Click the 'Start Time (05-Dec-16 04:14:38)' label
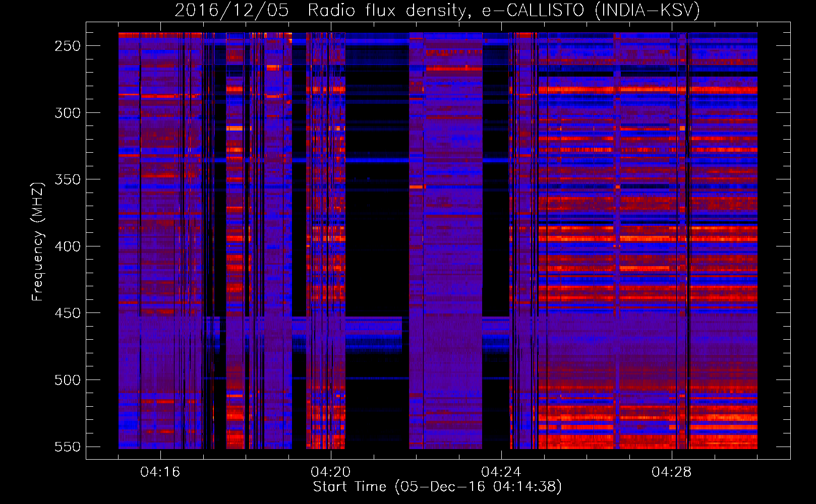 [437, 487]
